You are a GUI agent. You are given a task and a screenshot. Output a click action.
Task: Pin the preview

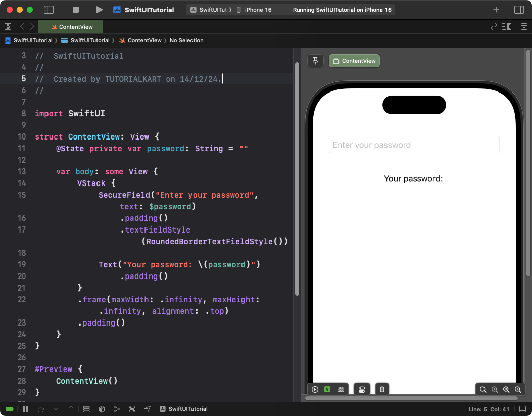(x=315, y=61)
